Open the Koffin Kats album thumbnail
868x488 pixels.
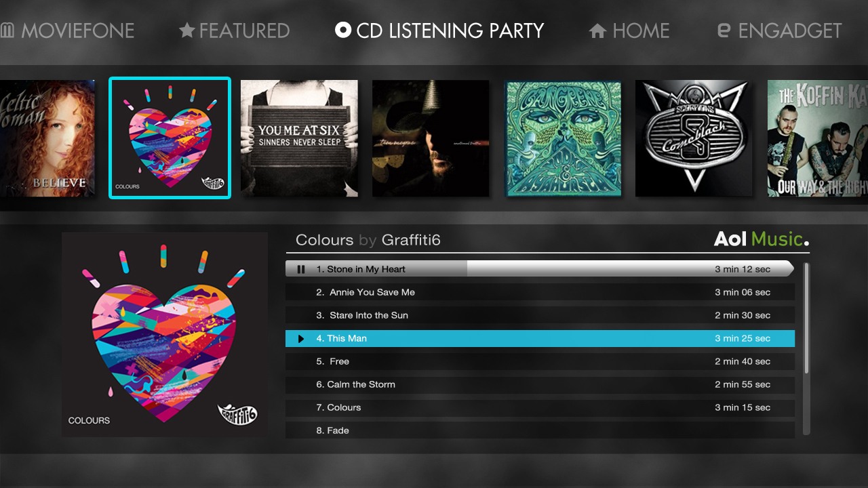818,138
